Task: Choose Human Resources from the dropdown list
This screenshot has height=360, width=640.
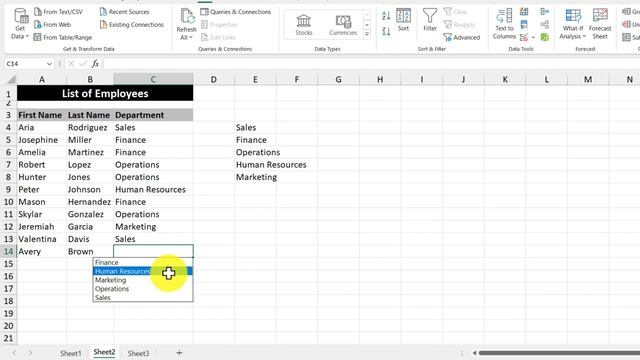Action: tap(142, 271)
